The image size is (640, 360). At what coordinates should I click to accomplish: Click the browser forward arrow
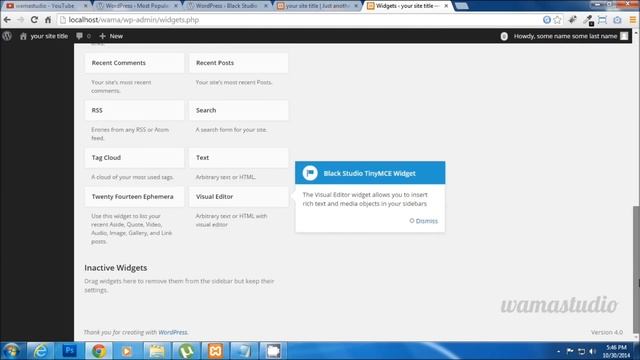[x=21, y=20]
